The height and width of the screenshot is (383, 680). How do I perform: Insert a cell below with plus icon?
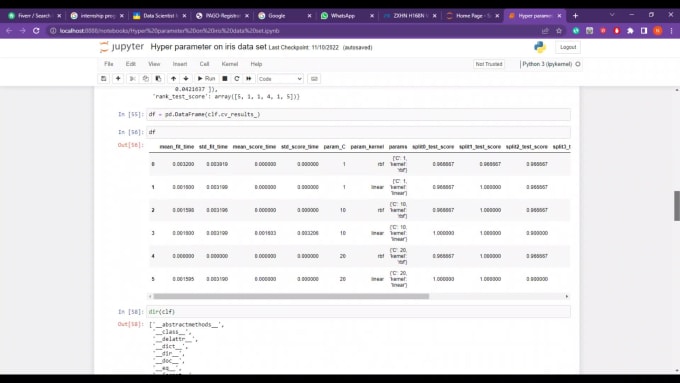coord(118,79)
